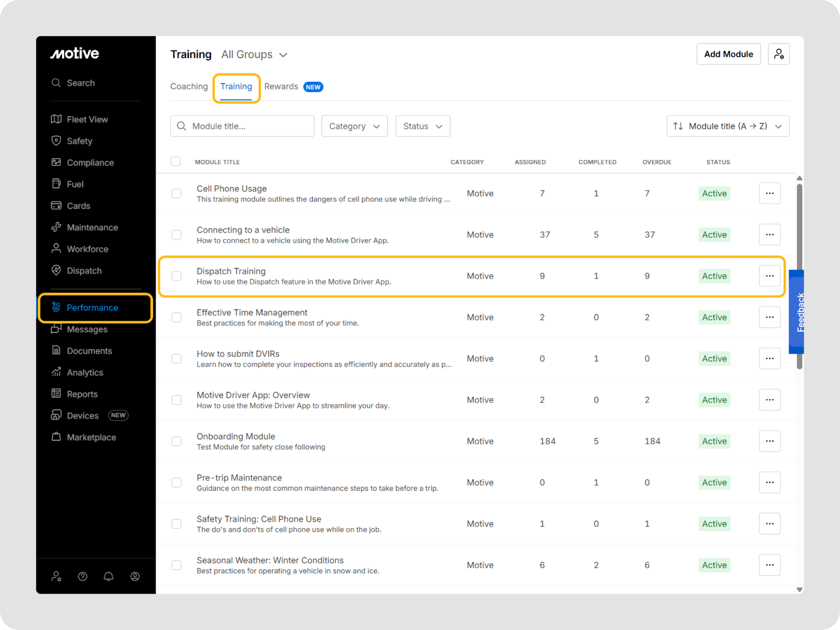Image resolution: width=840 pixels, height=630 pixels.
Task: Open the Status filter dropdown
Action: click(423, 127)
